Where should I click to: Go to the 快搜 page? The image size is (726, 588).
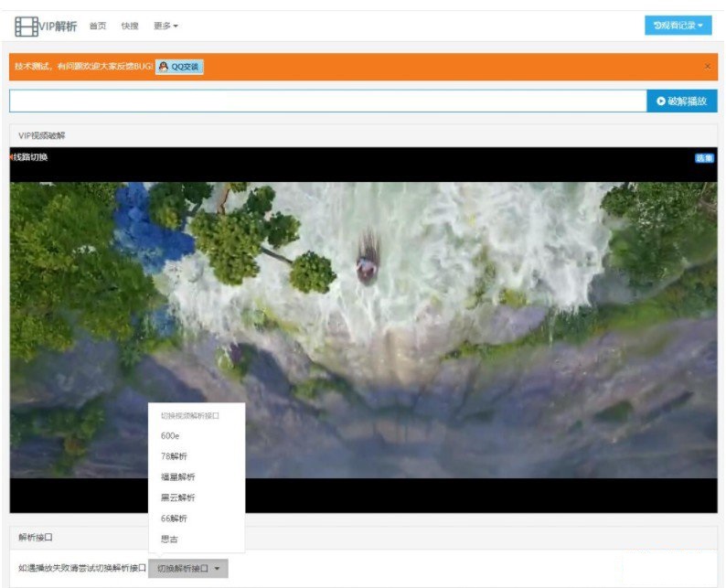click(129, 26)
